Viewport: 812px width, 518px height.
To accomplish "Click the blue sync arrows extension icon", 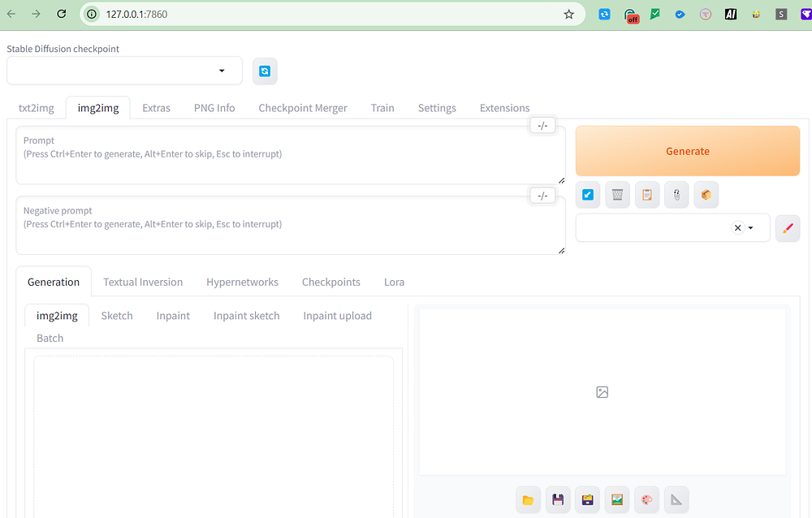I will click(x=604, y=14).
